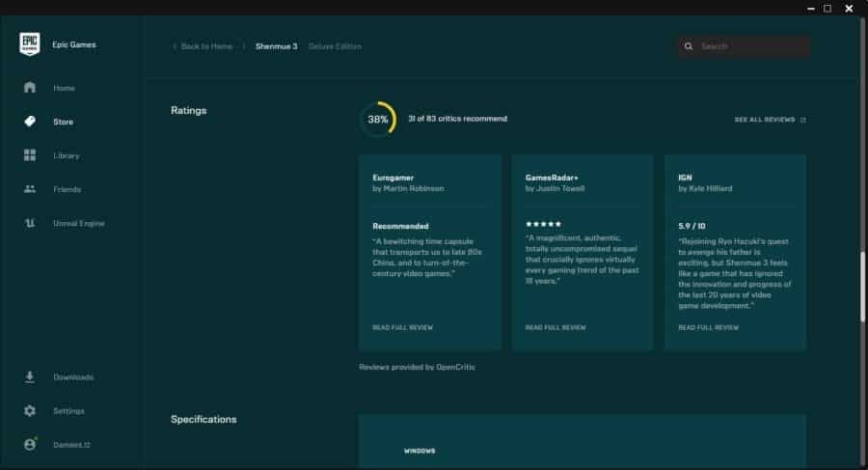Select the Store tag icon

tap(30, 122)
